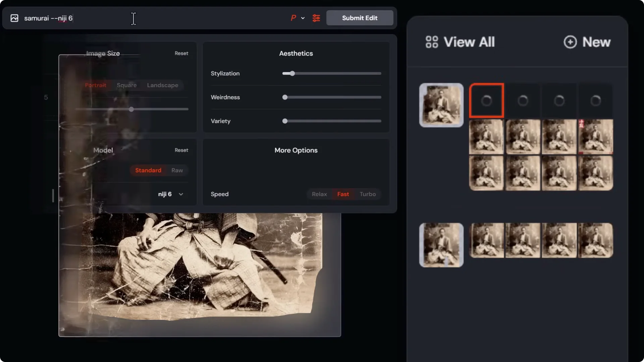The width and height of the screenshot is (644, 362).
Task: Select the loading spinner in the highlighted generation slot
Action: [486, 101]
